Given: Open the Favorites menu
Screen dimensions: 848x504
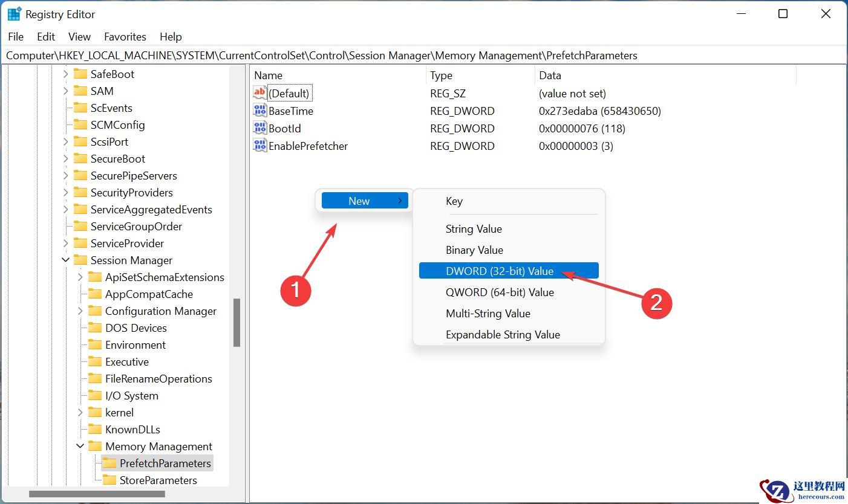Looking at the screenshot, I should coord(125,37).
